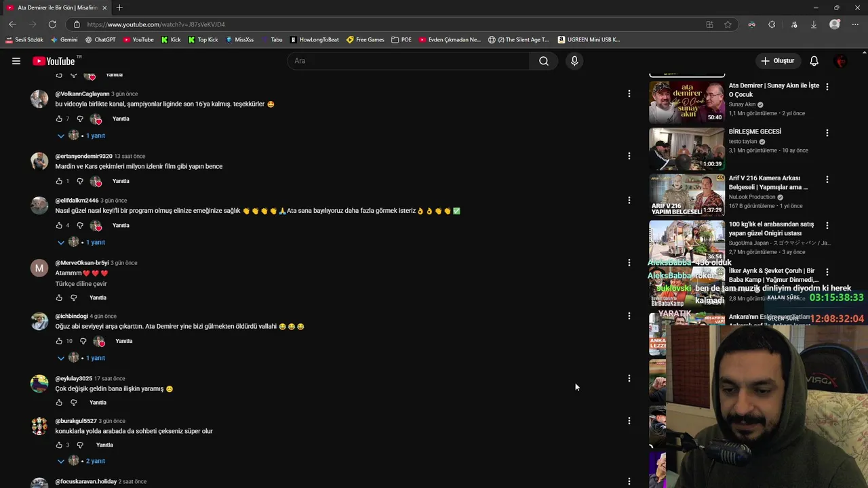This screenshot has width=868, height=488.
Task: Click the site shield icon in address bar
Action: pyautogui.click(x=77, y=24)
